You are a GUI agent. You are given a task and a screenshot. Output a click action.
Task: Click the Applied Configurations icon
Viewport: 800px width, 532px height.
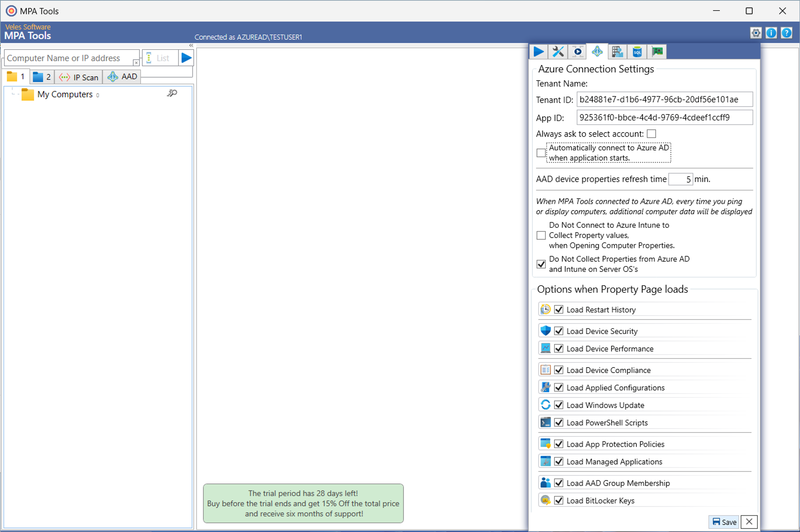545,388
